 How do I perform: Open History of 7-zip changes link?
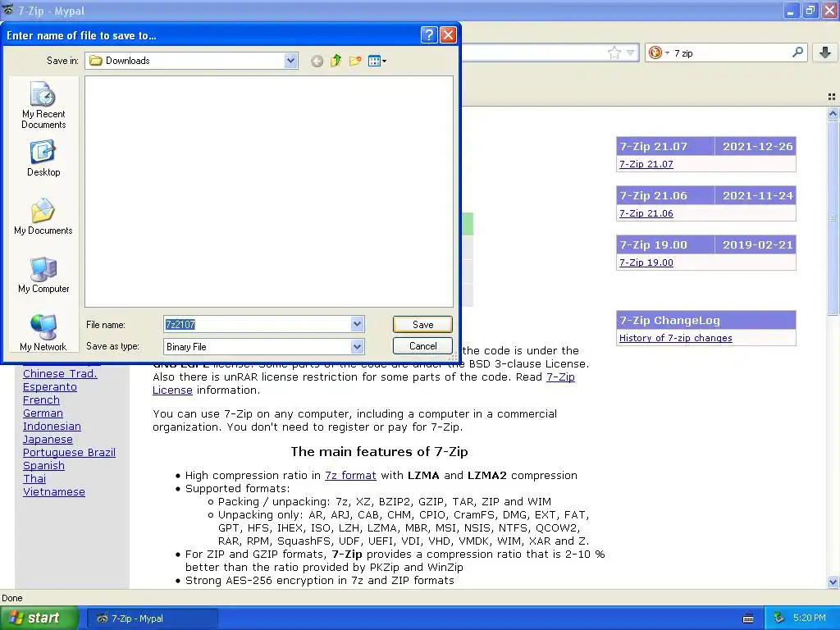tap(676, 338)
